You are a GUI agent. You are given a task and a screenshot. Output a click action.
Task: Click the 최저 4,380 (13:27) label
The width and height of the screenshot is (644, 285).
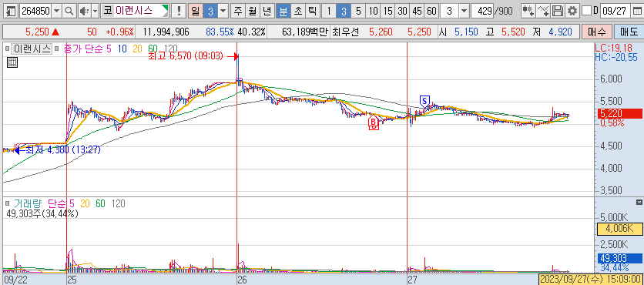pyautogui.click(x=63, y=150)
